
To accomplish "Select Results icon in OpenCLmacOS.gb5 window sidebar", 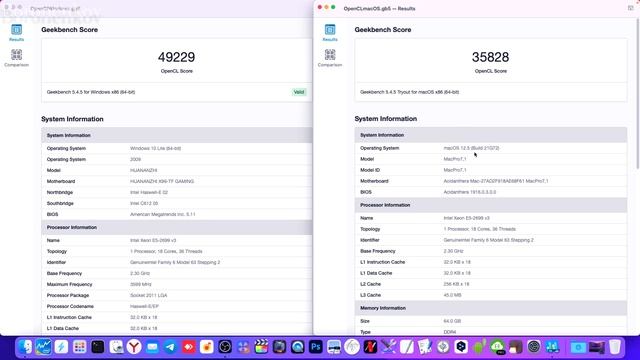I will (330, 33).
